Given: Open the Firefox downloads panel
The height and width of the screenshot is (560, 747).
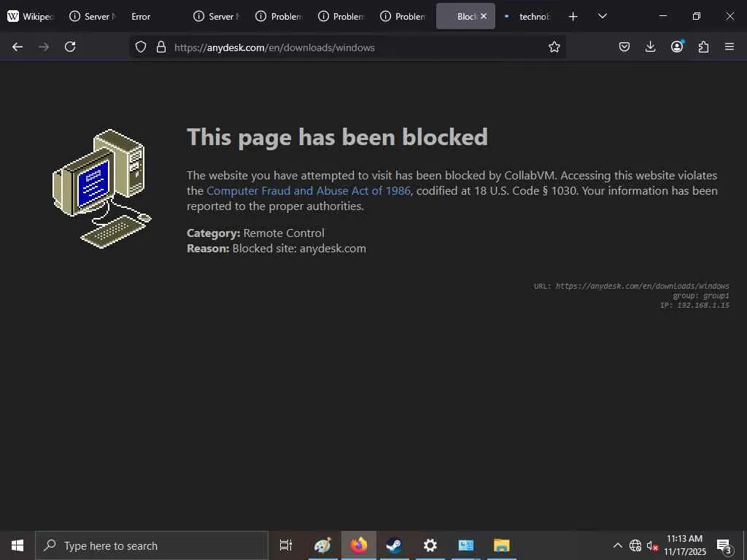Looking at the screenshot, I should click(650, 47).
